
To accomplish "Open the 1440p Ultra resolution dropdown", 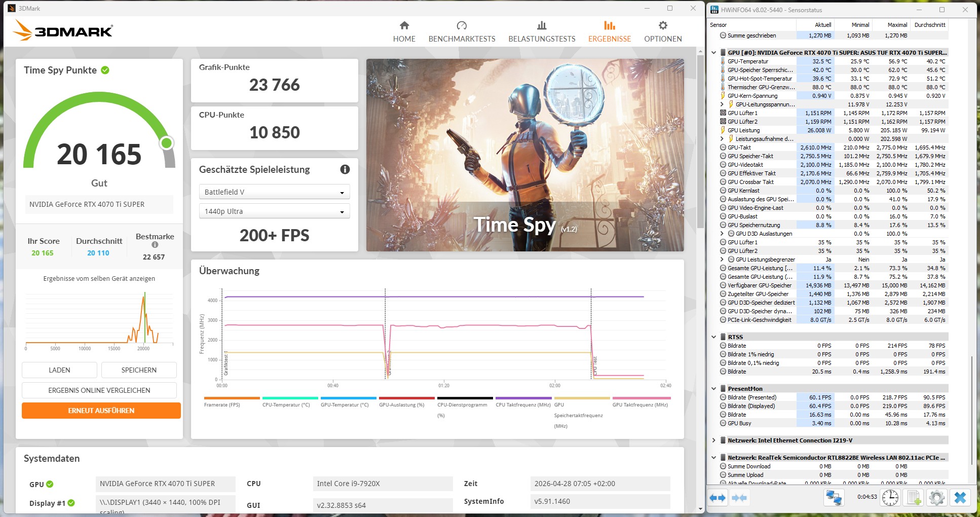I will 274,211.
